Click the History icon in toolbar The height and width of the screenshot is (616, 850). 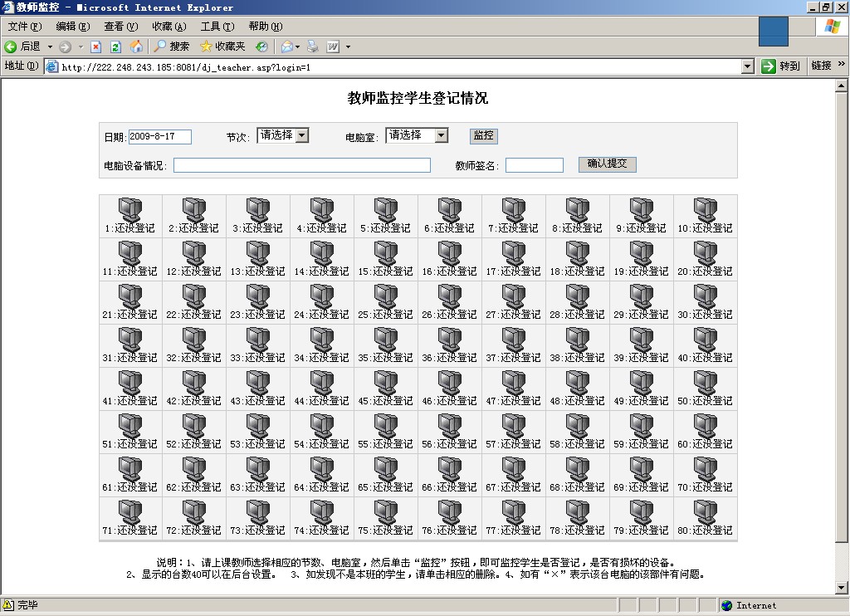pos(262,46)
